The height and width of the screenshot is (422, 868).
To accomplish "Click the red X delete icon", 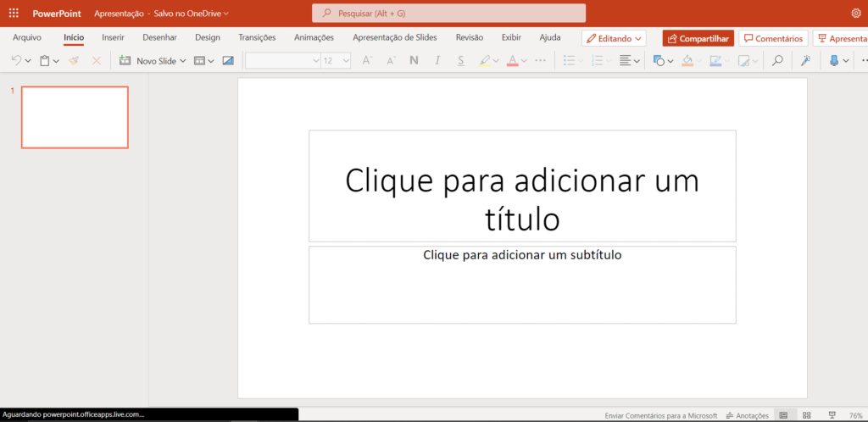I will pos(97,61).
